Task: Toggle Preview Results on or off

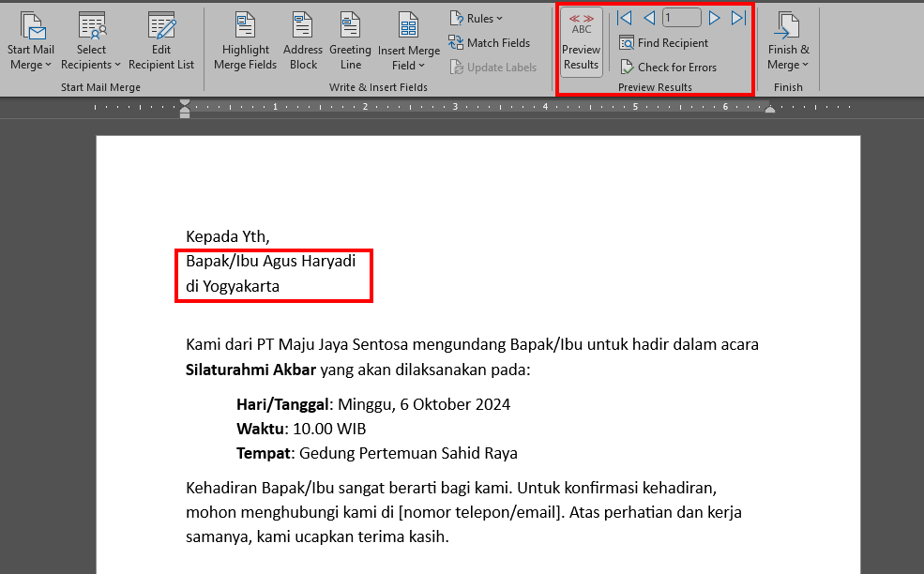Action: (581, 42)
